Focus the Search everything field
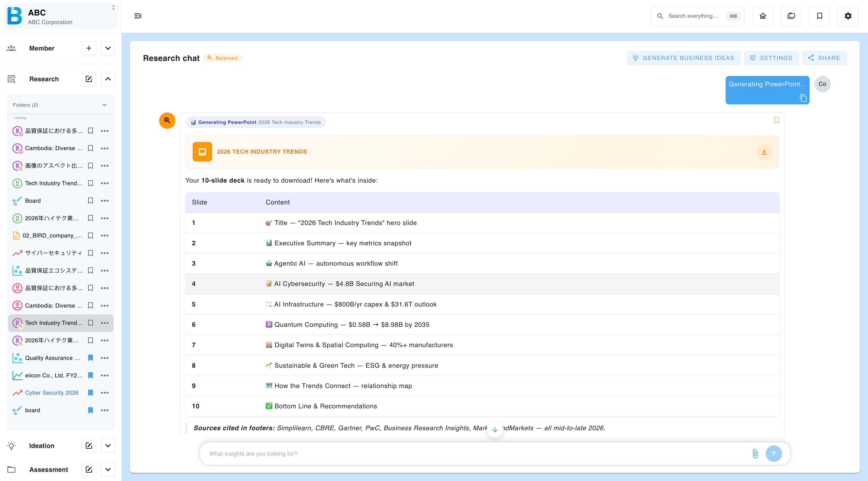This screenshot has width=868, height=481. [697, 16]
